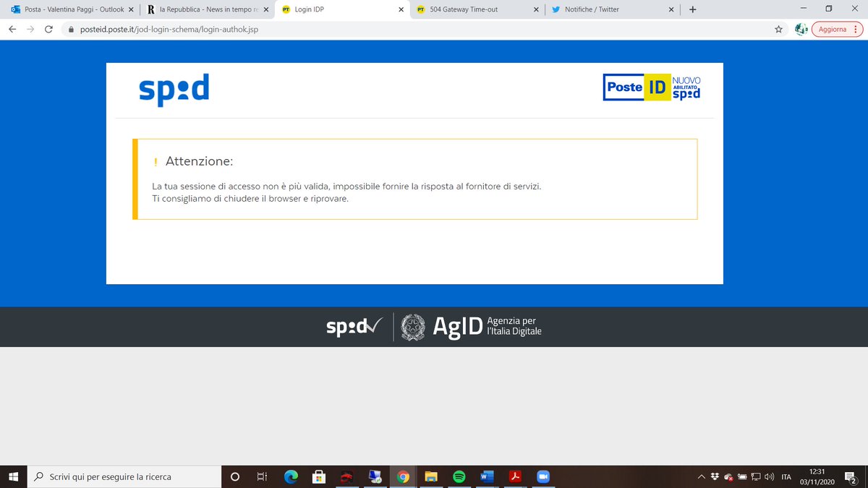Open File Explorer from taskbar

tap(431, 476)
